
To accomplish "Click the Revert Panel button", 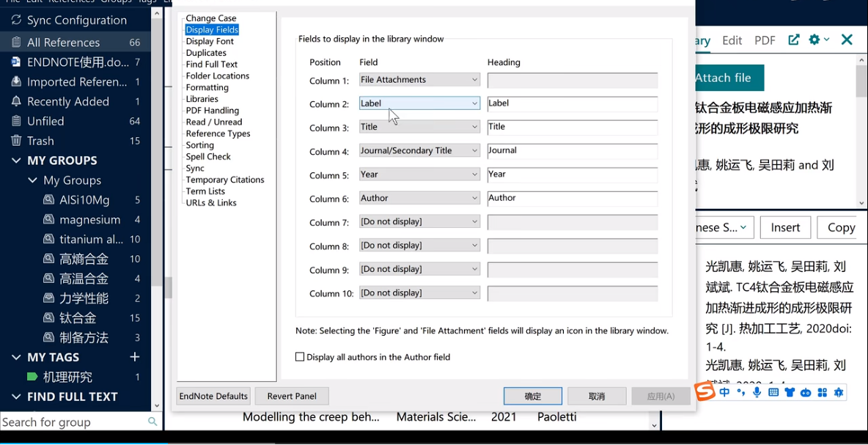I will [x=292, y=397].
